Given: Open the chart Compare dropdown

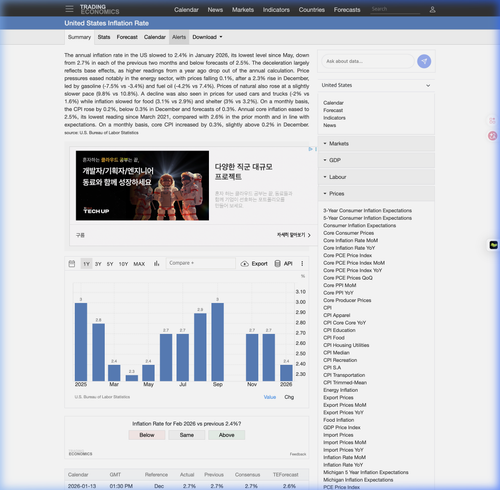Looking at the screenshot, I should tap(201, 263).
